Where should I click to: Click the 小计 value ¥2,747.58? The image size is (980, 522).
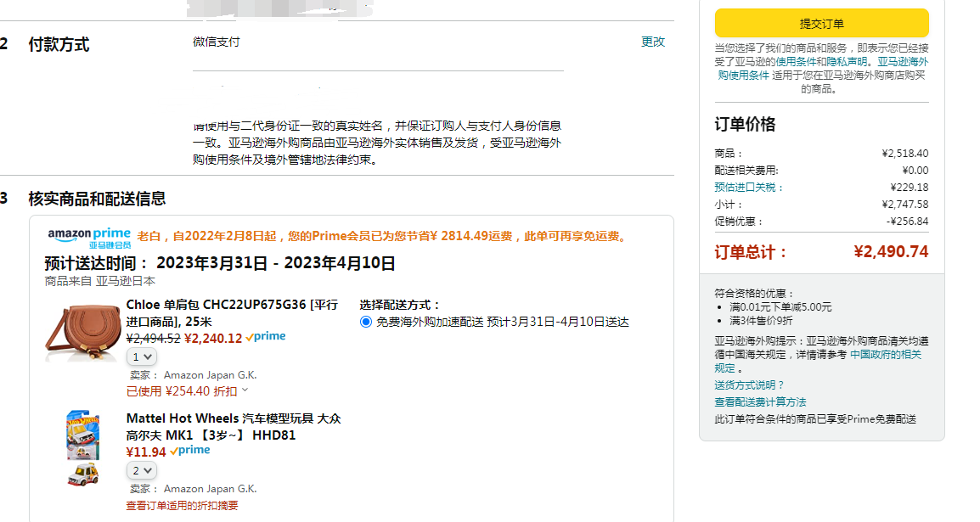905,205
